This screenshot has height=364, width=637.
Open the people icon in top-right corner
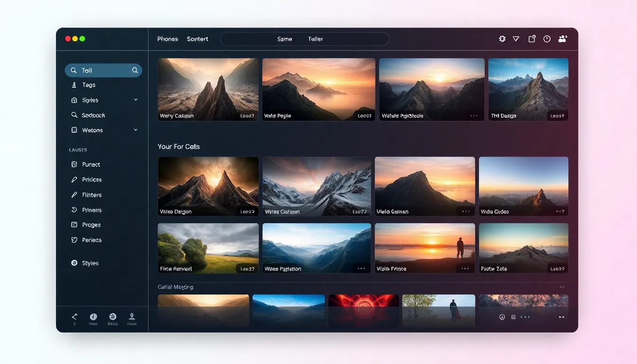click(x=563, y=39)
